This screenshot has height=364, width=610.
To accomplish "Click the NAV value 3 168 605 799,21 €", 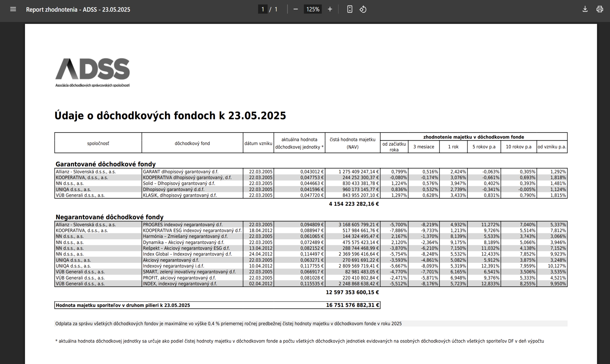I will click(x=359, y=225).
